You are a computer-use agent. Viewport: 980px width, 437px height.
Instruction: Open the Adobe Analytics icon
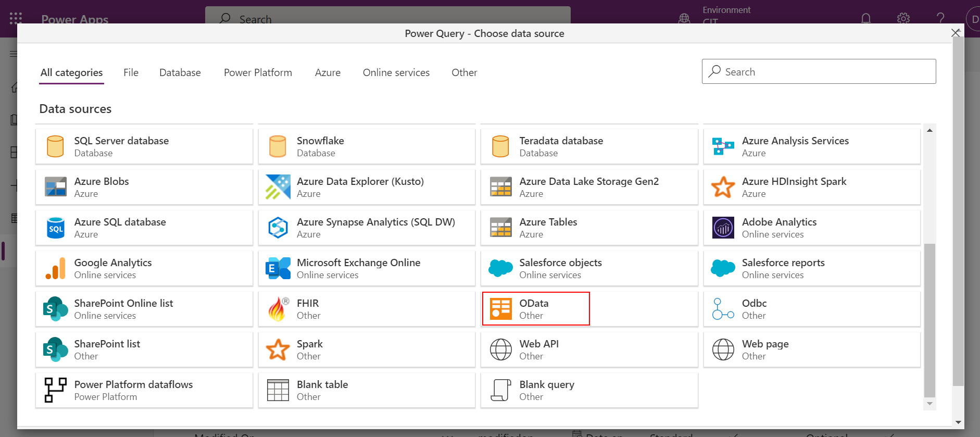click(x=723, y=228)
